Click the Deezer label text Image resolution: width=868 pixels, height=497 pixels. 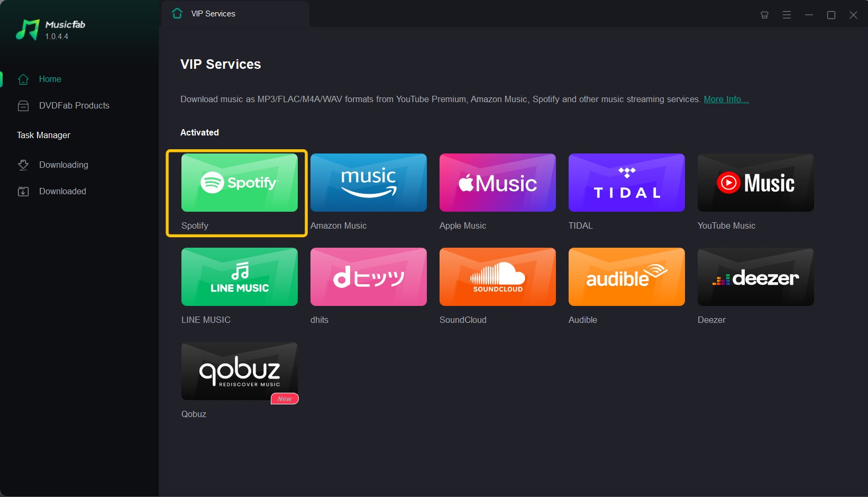point(711,320)
